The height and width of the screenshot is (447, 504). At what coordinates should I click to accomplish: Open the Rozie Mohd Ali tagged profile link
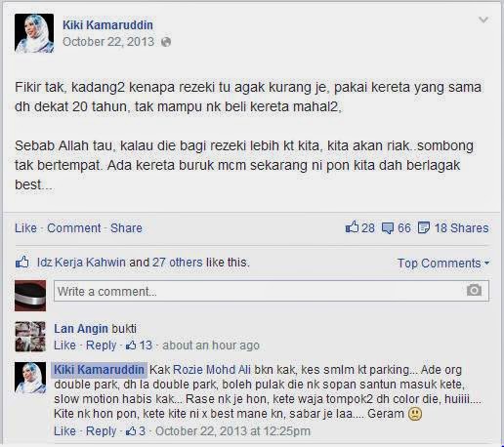[x=212, y=370]
